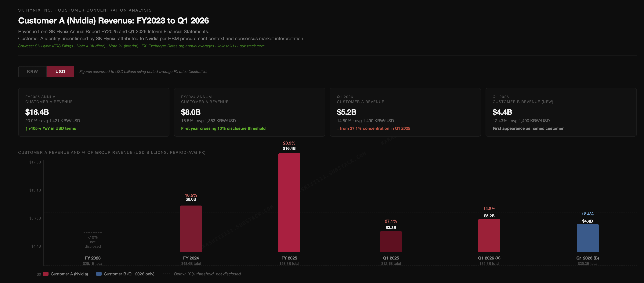Select the FY 2024 revenue bar
Screen dimensions: 644x283
[x=191, y=229]
